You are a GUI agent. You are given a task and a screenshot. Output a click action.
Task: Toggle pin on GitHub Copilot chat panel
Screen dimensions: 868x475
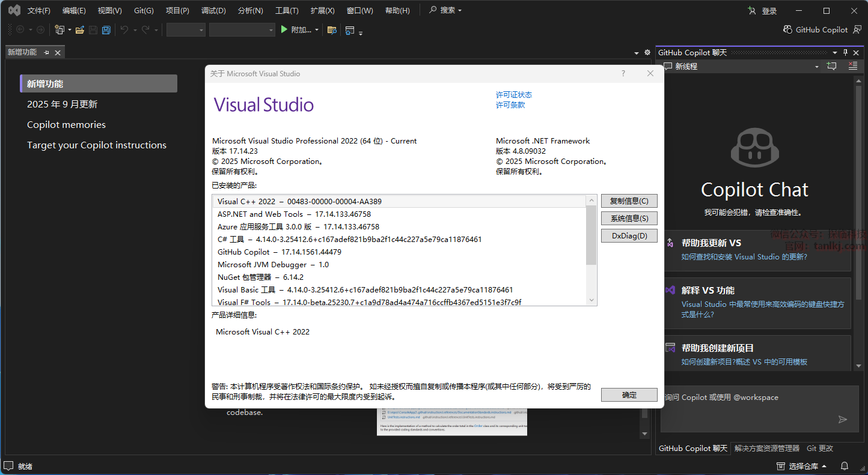point(845,52)
